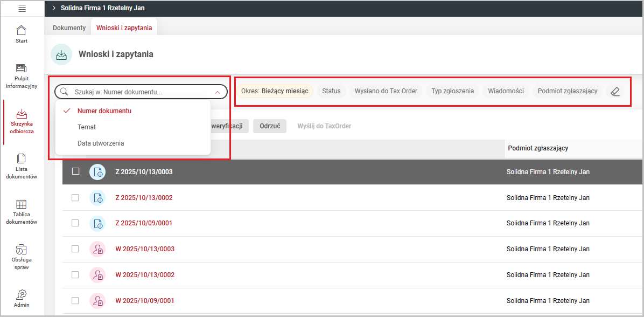Open the Status filter dropdown
Screen dimensions: 644x317
331,91
